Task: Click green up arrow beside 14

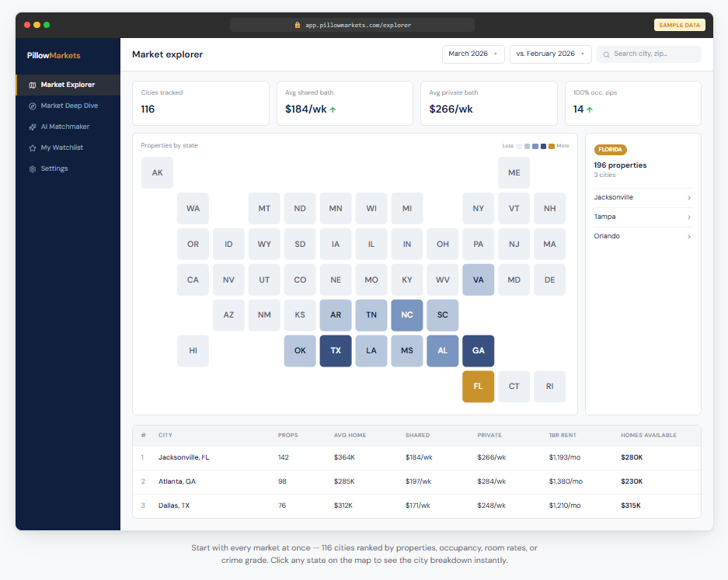Action: (590, 109)
